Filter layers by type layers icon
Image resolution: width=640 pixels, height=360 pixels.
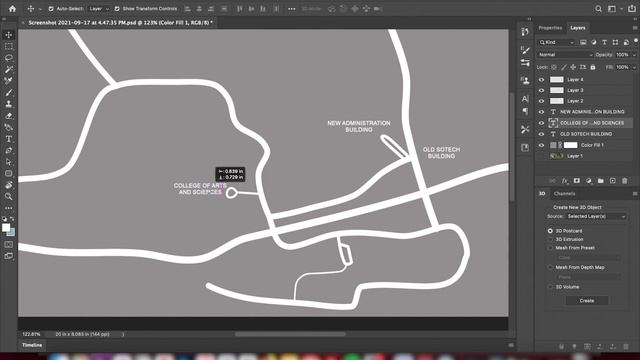click(604, 42)
